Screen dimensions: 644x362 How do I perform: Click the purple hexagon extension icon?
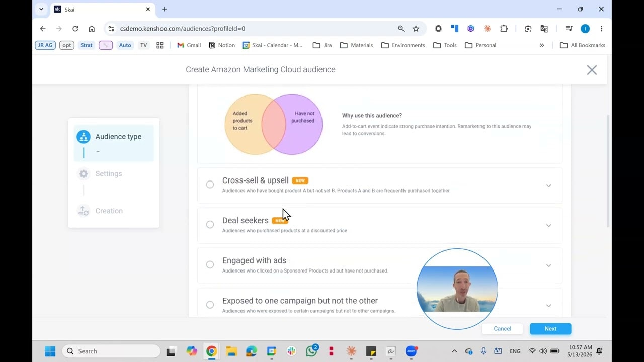point(471,29)
